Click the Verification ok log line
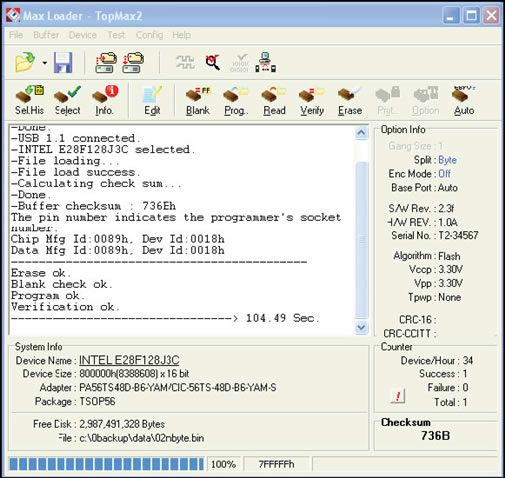The image size is (505, 478). coord(65,307)
